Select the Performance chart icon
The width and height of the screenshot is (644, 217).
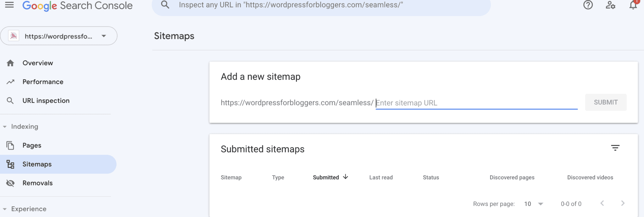pos(10,82)
